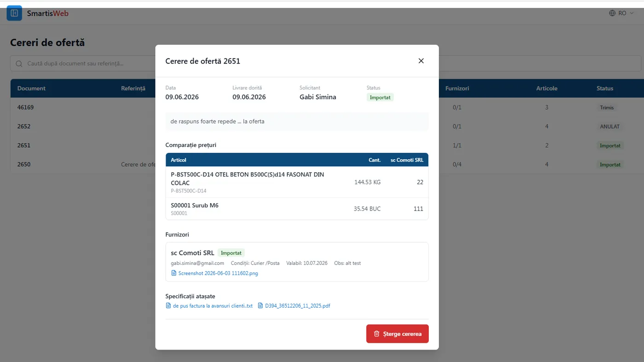This screenshot has width=644, height=362.
Task: Click the Importat badge next to supplier
Action: (231, 253)
